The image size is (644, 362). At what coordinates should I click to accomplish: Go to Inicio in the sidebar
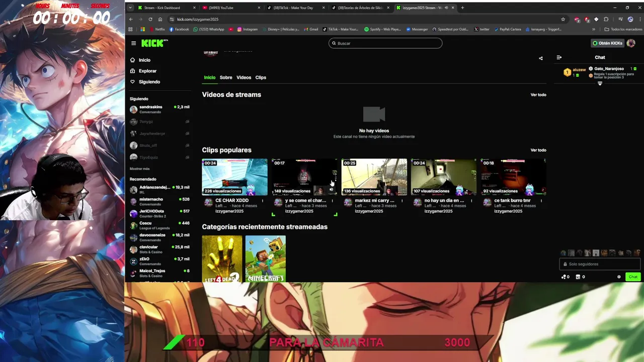[x=144, y=60]
